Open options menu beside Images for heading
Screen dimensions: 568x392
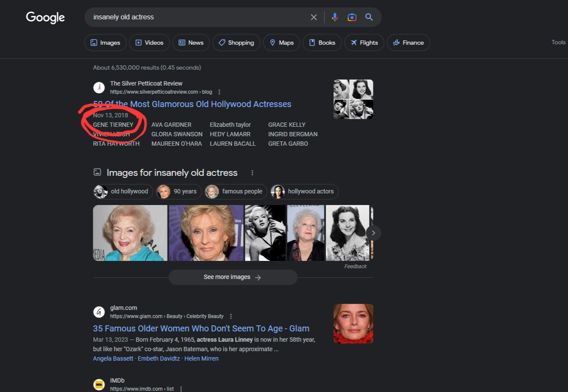pos(252,173)
